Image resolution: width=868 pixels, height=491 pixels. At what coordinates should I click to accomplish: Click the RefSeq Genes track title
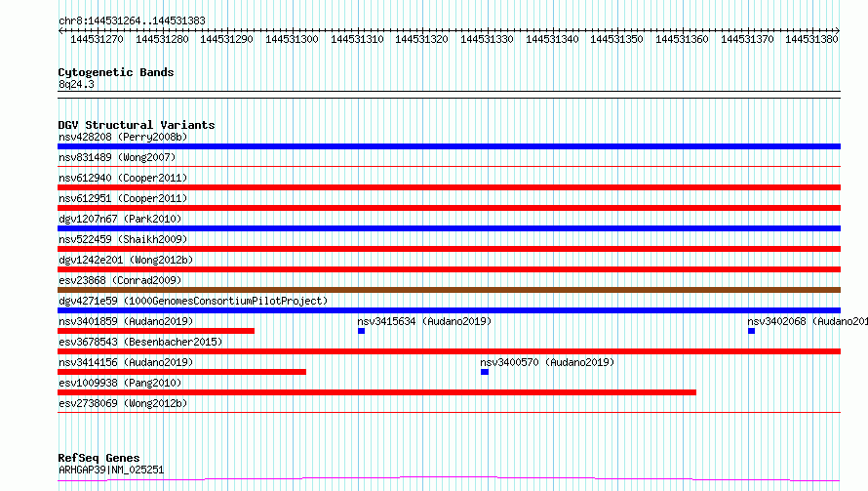point(99,458)
